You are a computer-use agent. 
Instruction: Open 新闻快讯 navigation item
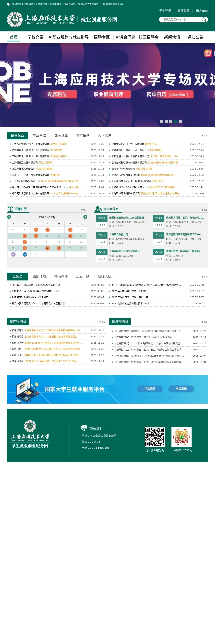172,37
